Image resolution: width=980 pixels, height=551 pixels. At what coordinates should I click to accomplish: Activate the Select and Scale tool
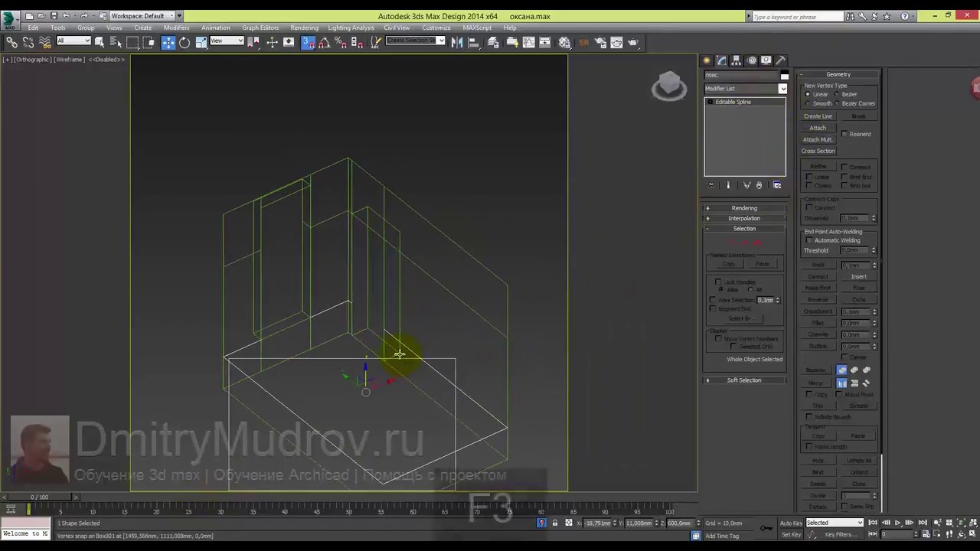pyautogui.click(x=201, y=43)
